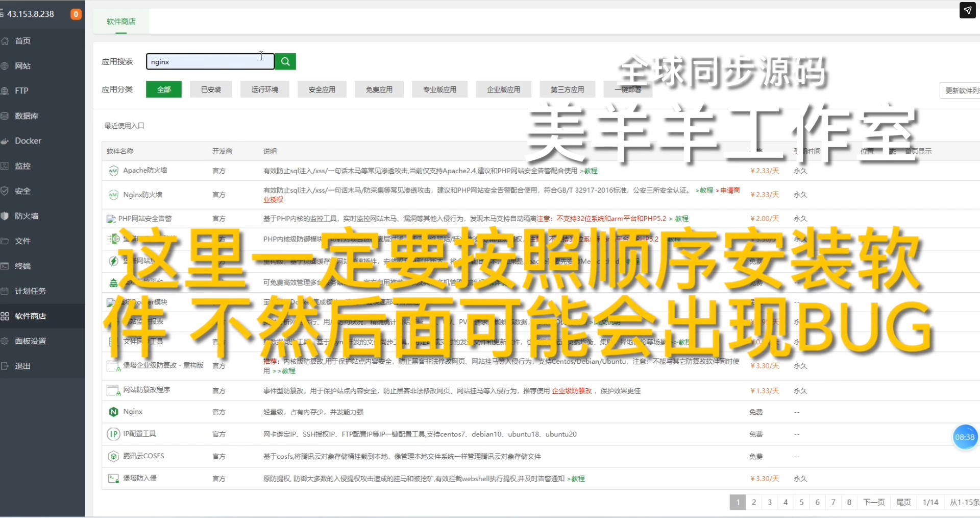Screen dimensions: 980x518
Task: Click the 堡塔防入侵 terminal icon
Action: [x=113, y=479]
